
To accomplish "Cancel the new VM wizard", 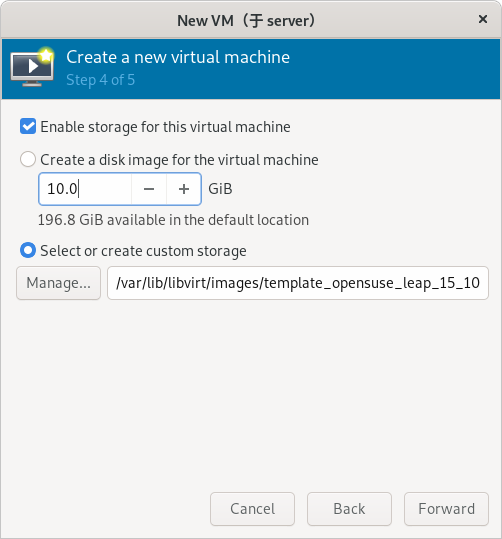I will [x=252, y=509].
